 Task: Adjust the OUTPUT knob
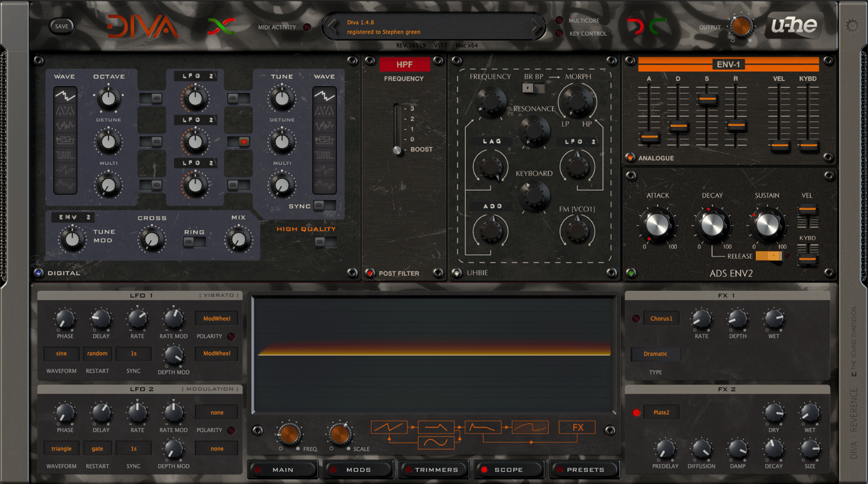click(741, 27)
